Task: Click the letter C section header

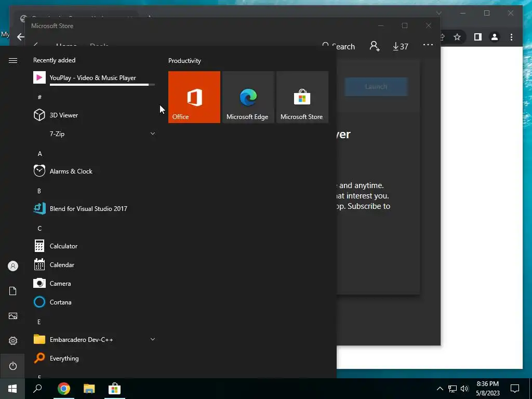Action: (x=39, y=229)
